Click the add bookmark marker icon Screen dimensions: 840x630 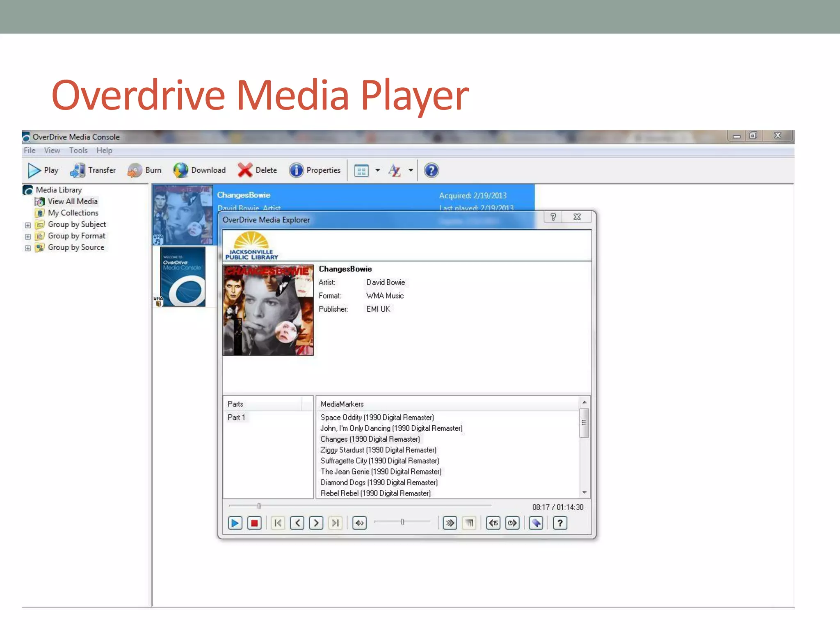coord(536,523)
